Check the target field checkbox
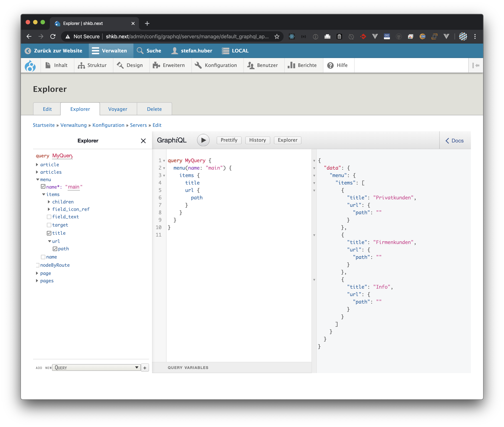This screenshot has width=504, height=427. tap(49, 225)
